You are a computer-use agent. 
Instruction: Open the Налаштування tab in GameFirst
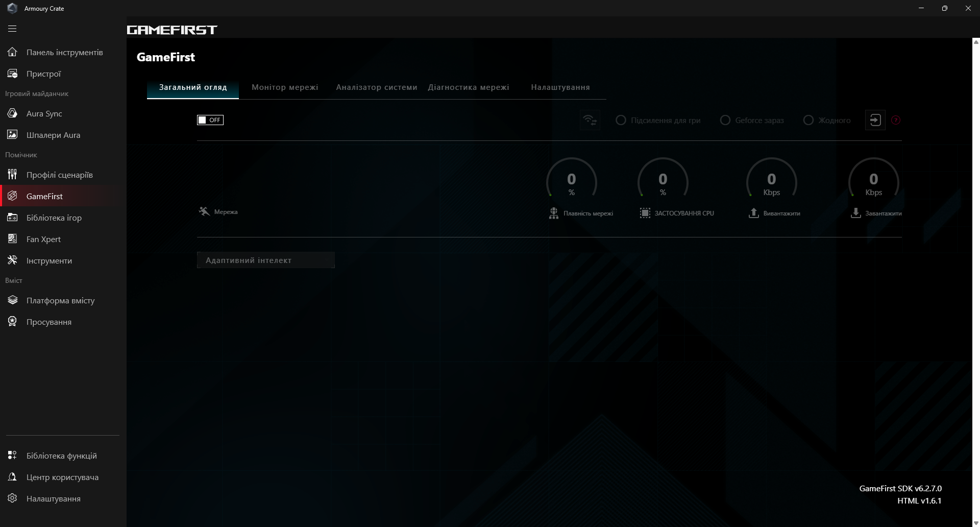pos(560,87)
